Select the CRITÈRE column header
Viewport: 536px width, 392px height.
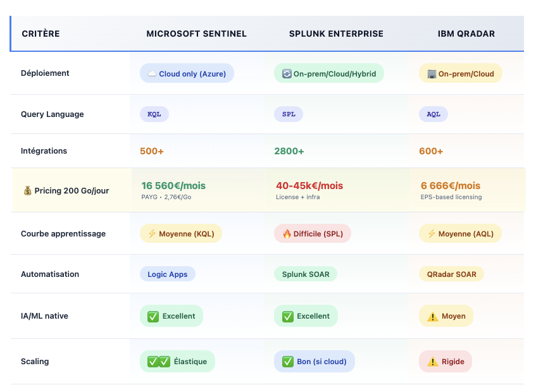click(x=41, y=34)
